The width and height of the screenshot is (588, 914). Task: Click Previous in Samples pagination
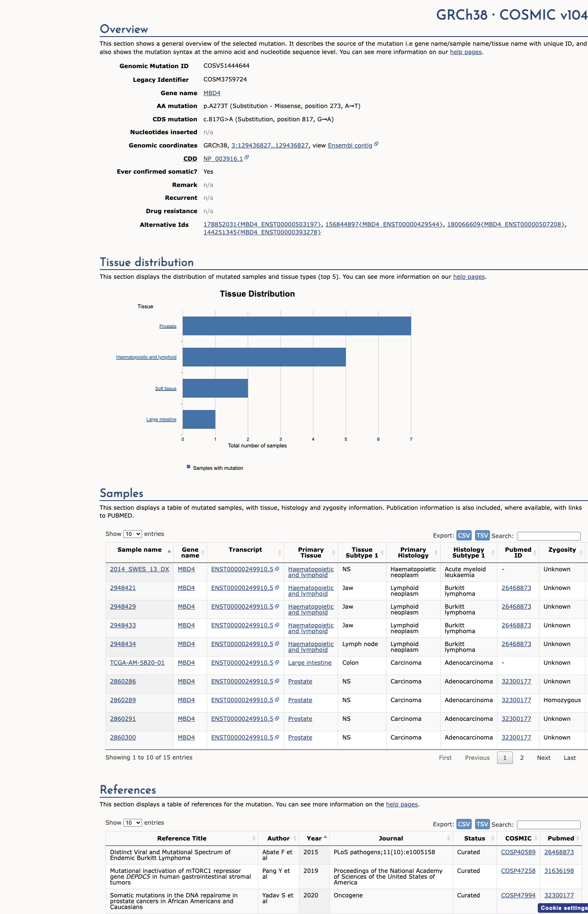click(477, 758)
